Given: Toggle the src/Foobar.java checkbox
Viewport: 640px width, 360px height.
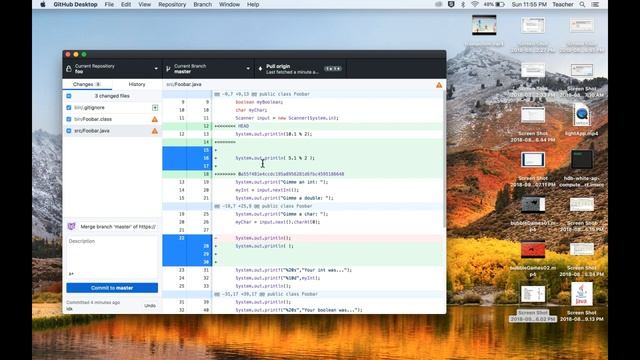Looking at the screenshot, I should tap(69, 131).
